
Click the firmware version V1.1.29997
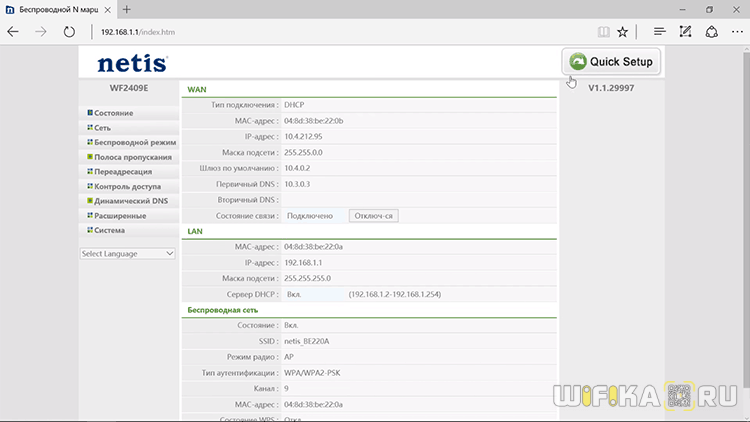tap(611, 88)
